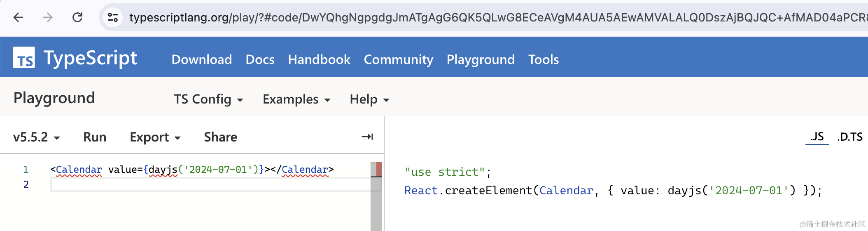The image size is (868, 231).
Task: Visit the Community page
Action: [x=399, y=59]
